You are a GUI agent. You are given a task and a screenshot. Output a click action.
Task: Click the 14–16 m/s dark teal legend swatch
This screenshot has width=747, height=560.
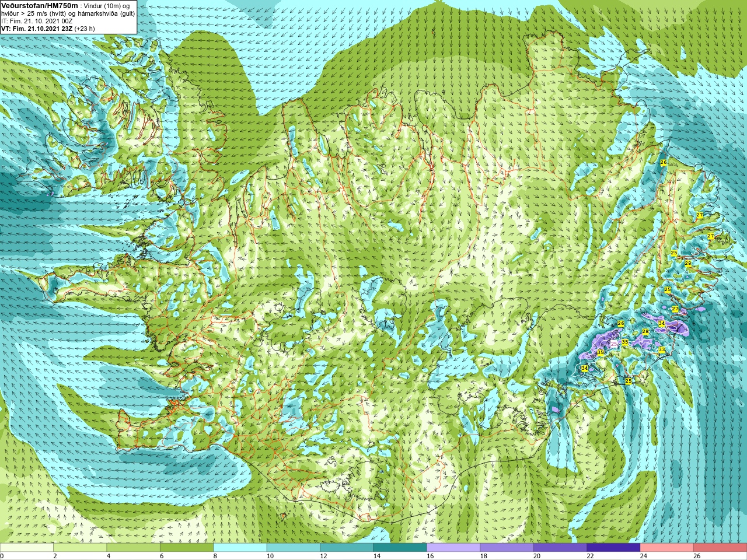[400, 548]
